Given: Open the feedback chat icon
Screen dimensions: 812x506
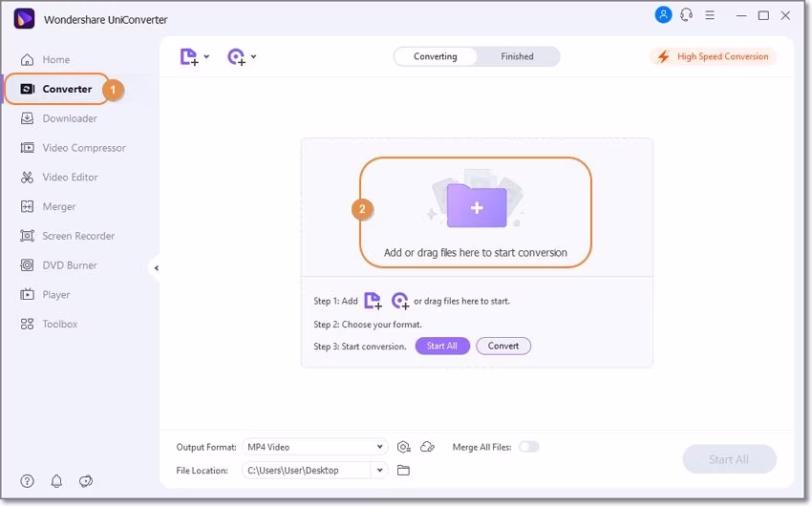Looking at the screenshot, I should point(86,481).
